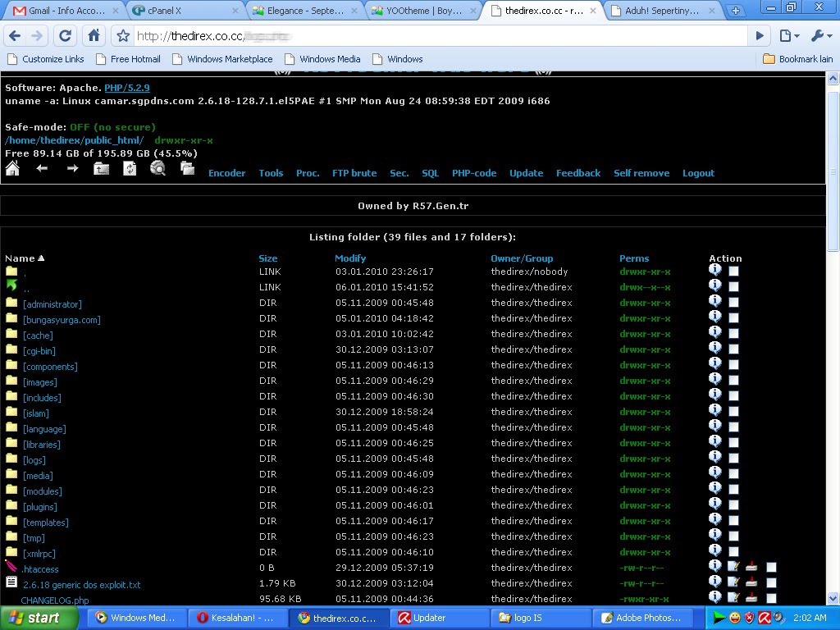840x630 pixels.
Task: Open info icon for the cgi-bin folder
Action: pos(714,347)
